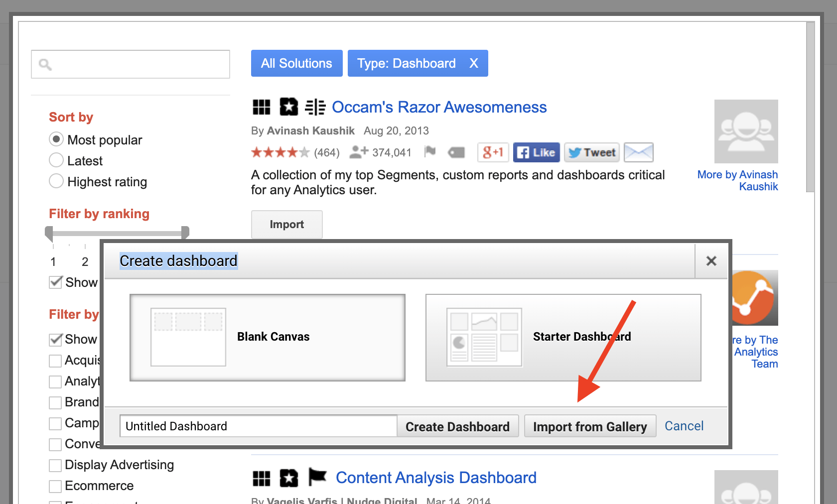
Task: Check the Analytics category checkbox
Action: 55,381
